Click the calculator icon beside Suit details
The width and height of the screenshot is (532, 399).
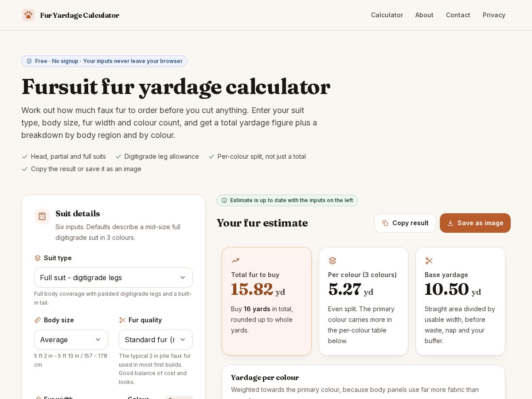(42, 216)
